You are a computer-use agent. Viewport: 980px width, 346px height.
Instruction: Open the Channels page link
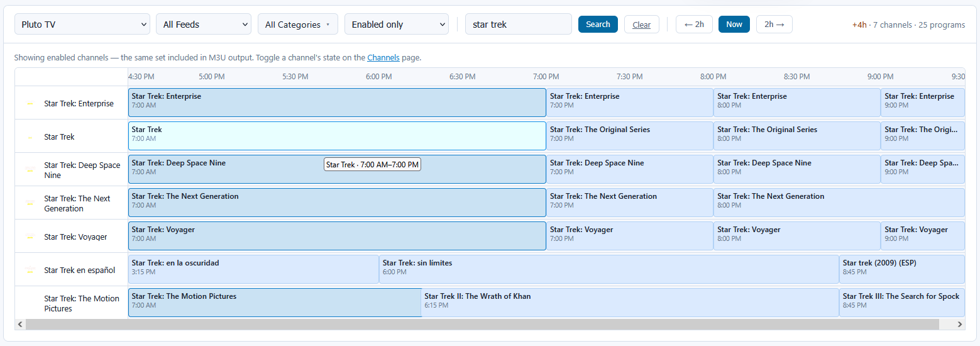coord(383,57)
